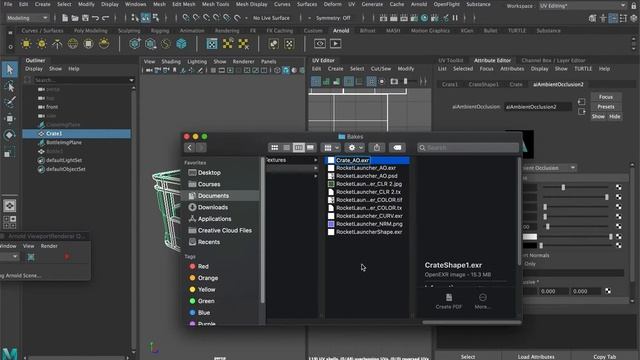
Task: Switch to the CrateShape1 tab in Attribute Editor
Action: coord(483,84)
